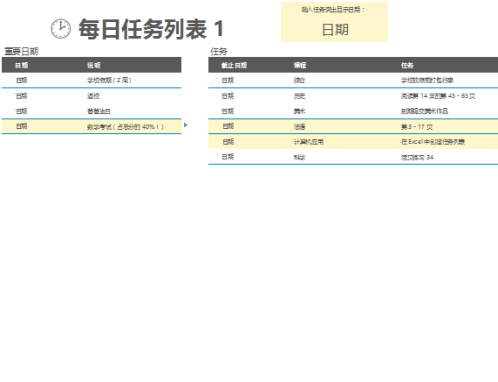Select the 活页练习 34 task cell

coord(417,157)
